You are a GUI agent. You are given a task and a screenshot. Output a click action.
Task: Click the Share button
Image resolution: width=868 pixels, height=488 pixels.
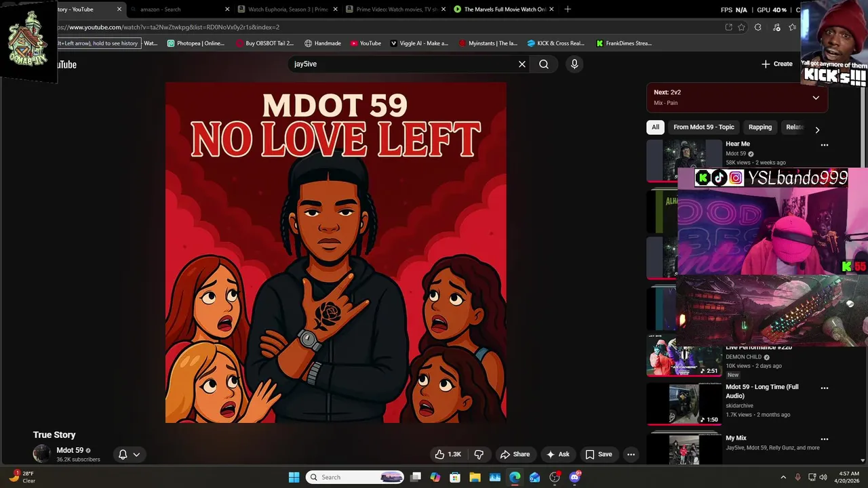click(x=515, y=454)
